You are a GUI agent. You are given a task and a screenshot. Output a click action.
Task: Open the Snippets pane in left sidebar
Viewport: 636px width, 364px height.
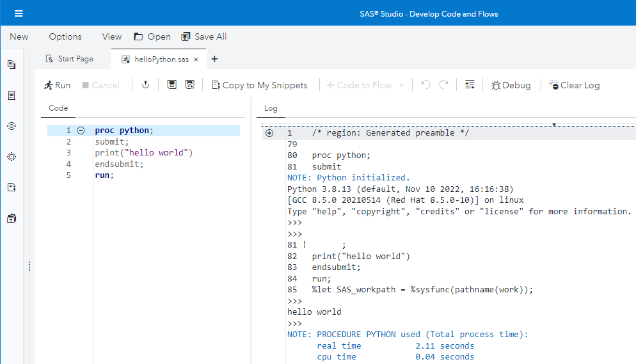pos(12,187)
